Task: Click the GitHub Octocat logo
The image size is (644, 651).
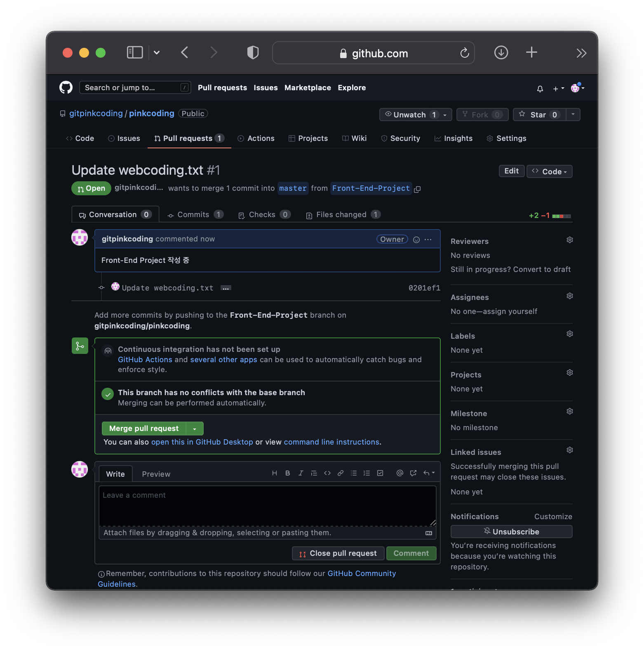Action: point(66,87)
